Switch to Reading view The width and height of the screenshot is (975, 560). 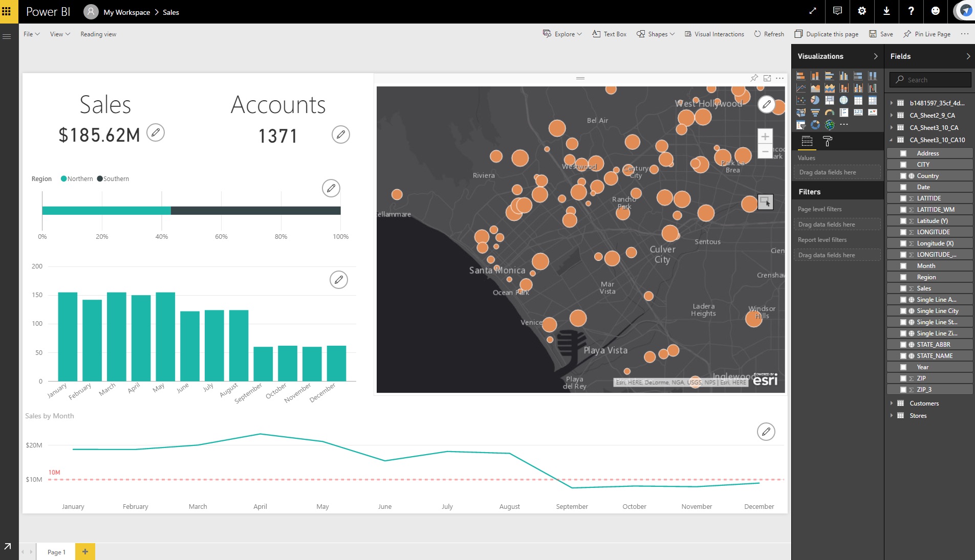click(98, 34)
